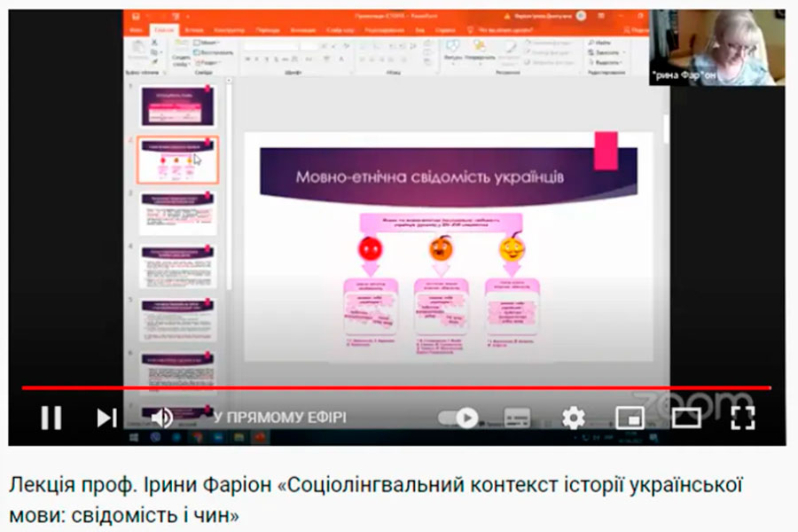The image size is (798, 532).
Task: Click the red smiley face on the slide
Action: click(370, 249)
